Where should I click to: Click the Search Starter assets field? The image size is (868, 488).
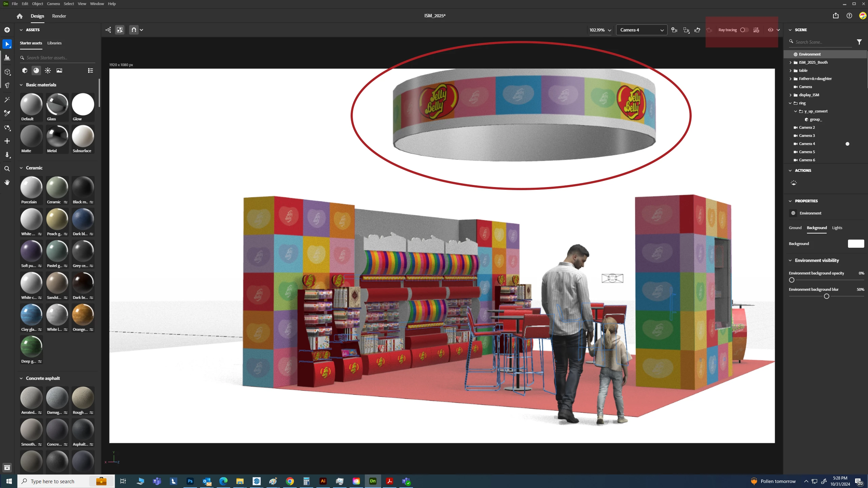58,58
